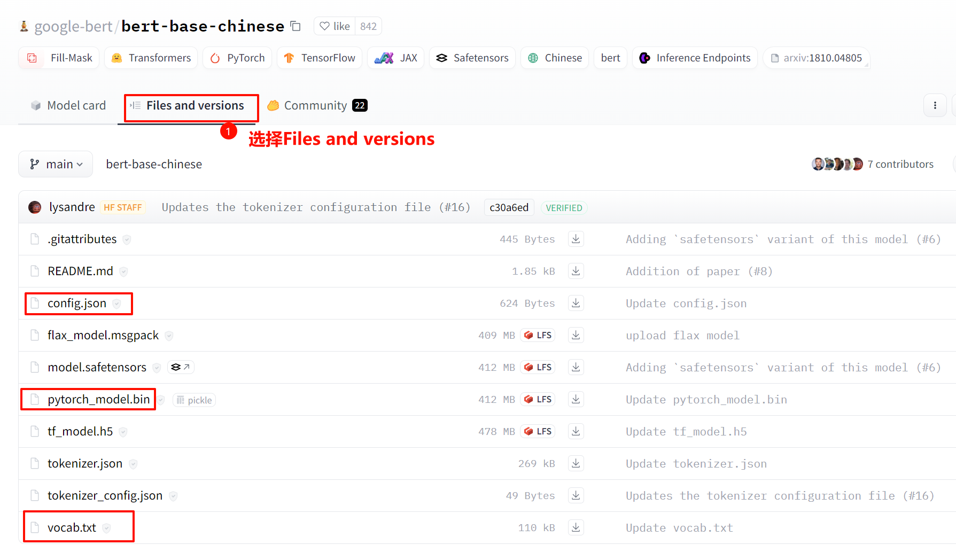Switch to Model card tab
Screen dimensions: 956x560
click(x=68, y=105)
